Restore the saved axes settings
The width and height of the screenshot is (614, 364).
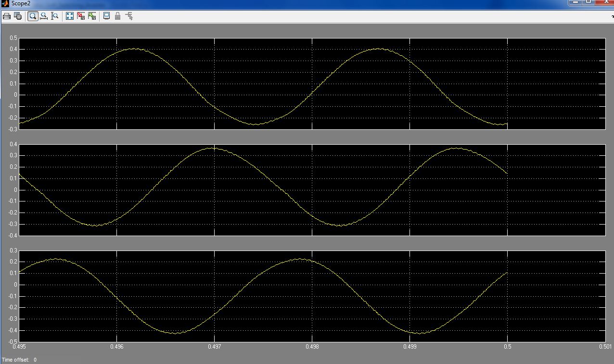pos(91,16)
